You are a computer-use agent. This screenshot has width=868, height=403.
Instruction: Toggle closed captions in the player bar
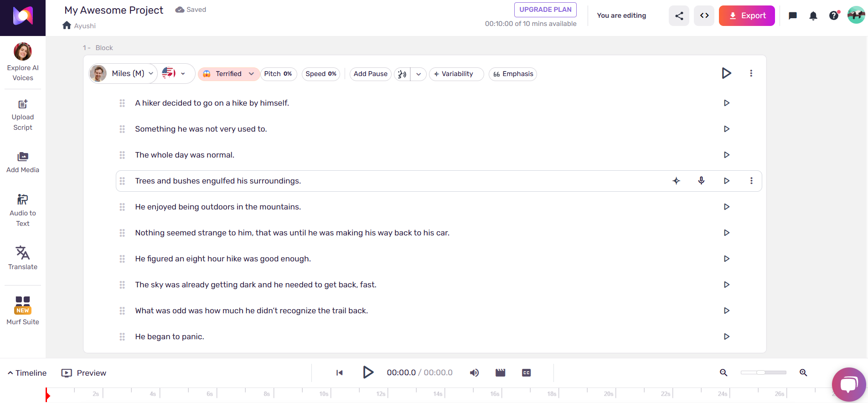click(527, 372)
